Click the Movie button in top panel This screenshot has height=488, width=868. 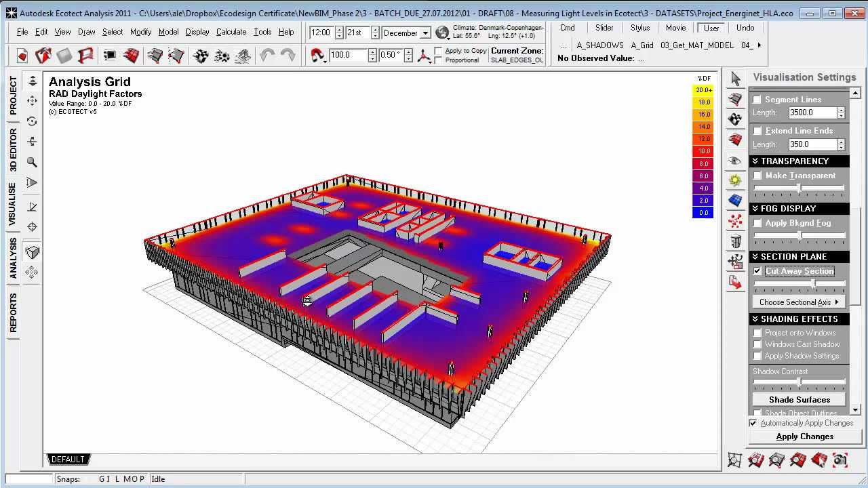(675, 28)
